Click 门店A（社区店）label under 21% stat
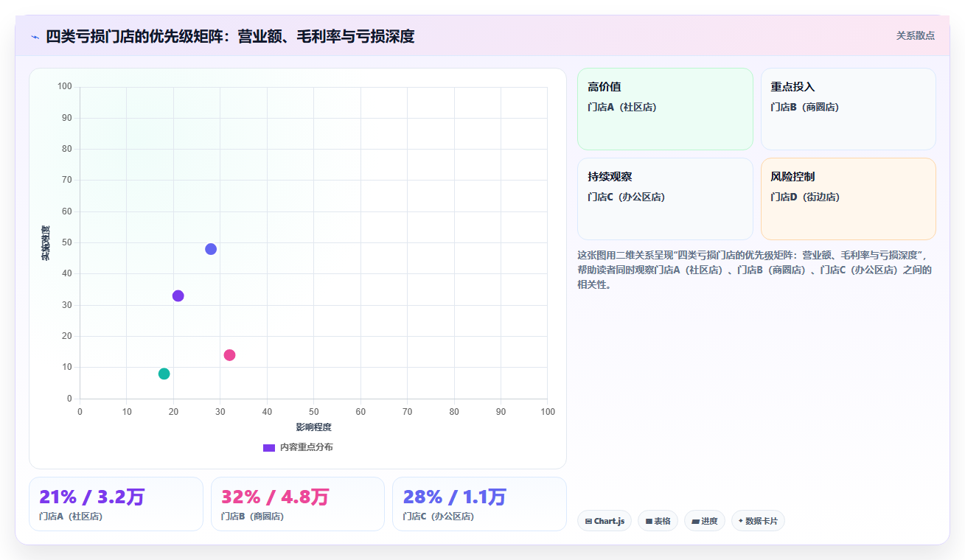The height and width of the screenshot is (560, 965). coord(71,517)
